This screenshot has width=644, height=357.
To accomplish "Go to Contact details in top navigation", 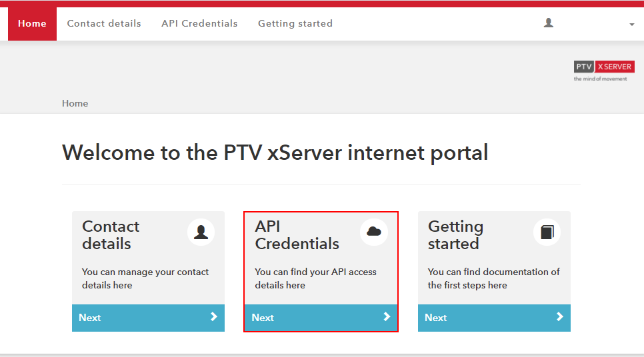I will tap(104, 23).
